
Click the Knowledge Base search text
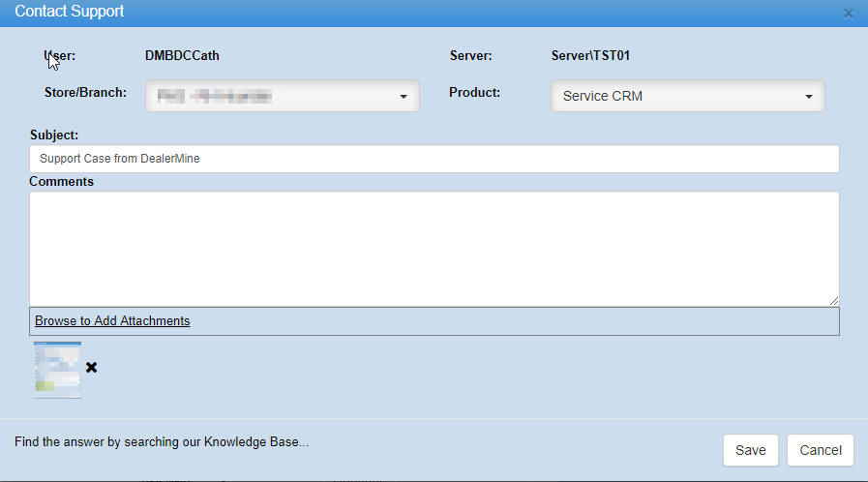[x=162, y=443]
